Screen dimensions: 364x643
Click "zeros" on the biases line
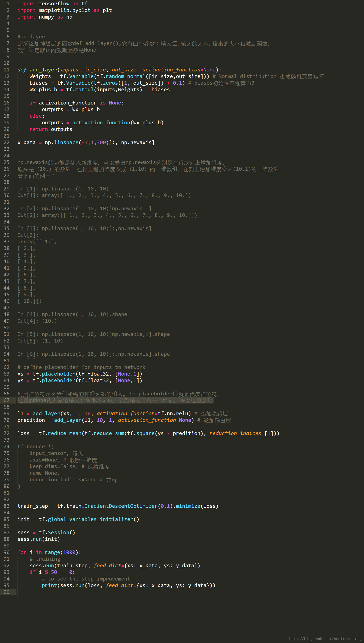110,83
